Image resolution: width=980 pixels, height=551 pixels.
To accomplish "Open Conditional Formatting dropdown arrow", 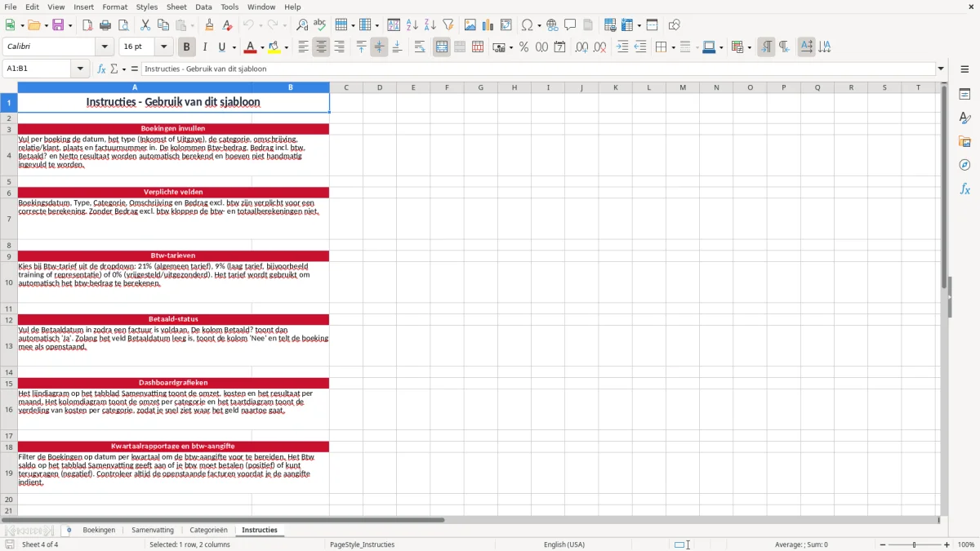I will click(x=748, y=47).
